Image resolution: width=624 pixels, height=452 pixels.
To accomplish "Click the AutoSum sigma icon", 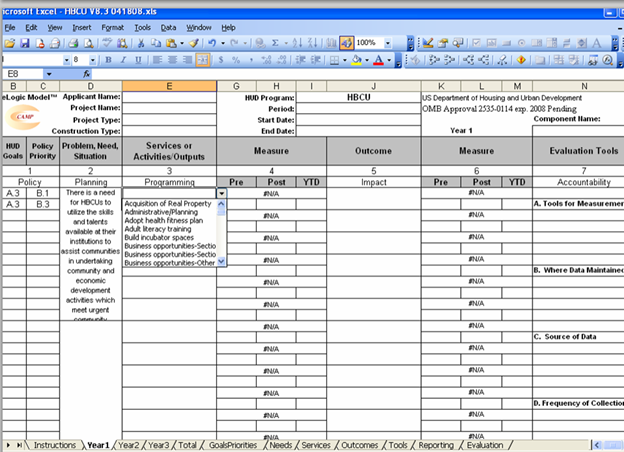I will point(275,43).
